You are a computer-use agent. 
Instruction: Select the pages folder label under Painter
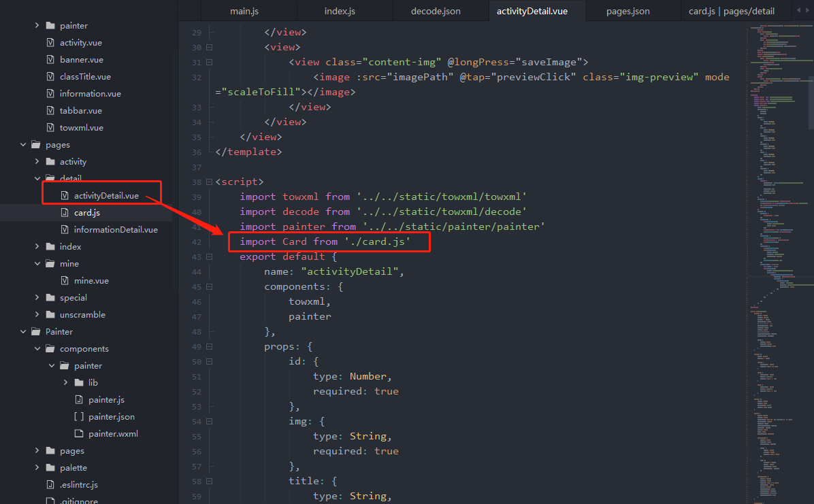pyautogui.click(x=71, y=451)
